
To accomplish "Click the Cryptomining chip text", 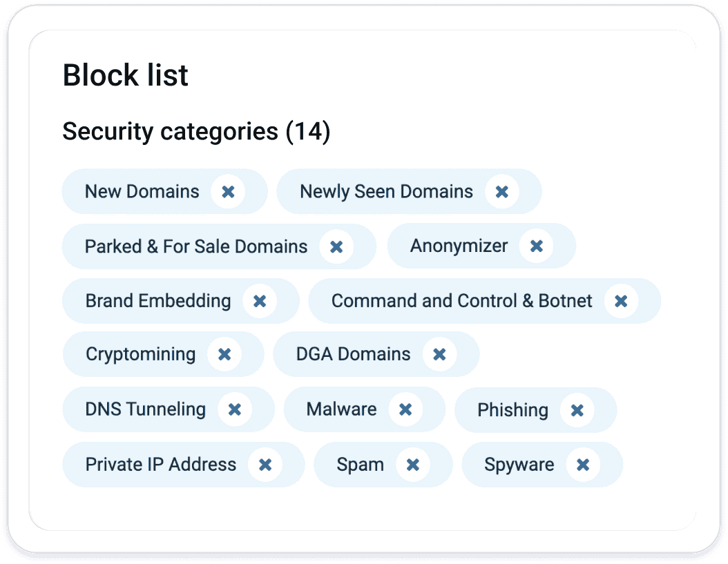I will 141,355.
